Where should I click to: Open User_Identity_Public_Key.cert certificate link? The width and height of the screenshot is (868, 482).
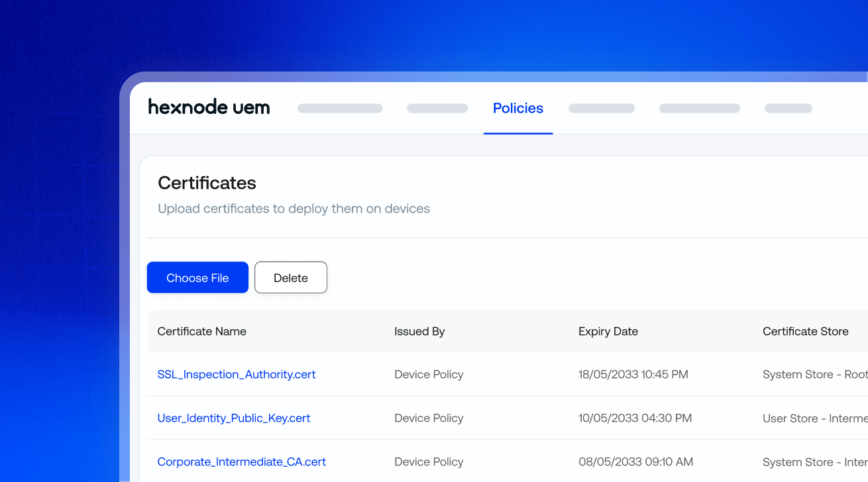click(234, 418)
